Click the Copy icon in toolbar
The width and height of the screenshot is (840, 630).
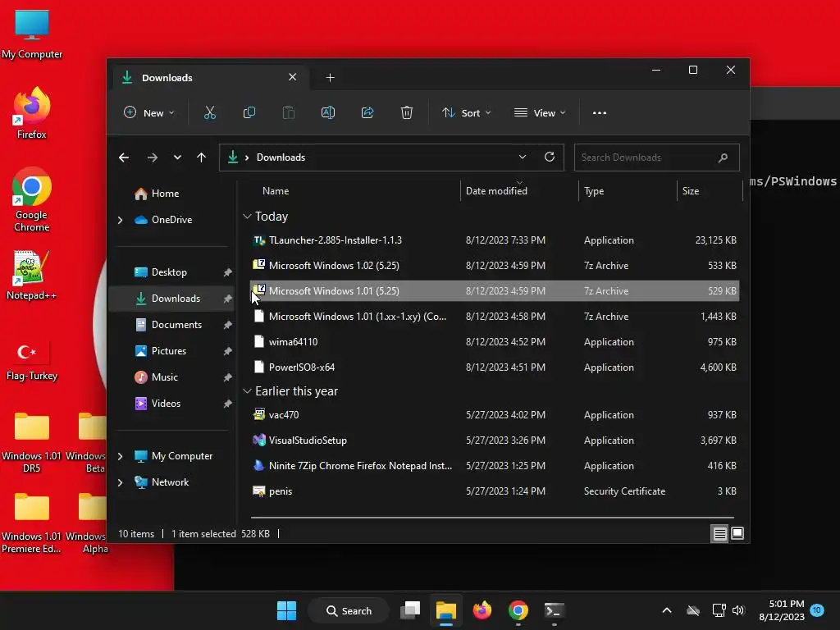[x=249, y=113]
